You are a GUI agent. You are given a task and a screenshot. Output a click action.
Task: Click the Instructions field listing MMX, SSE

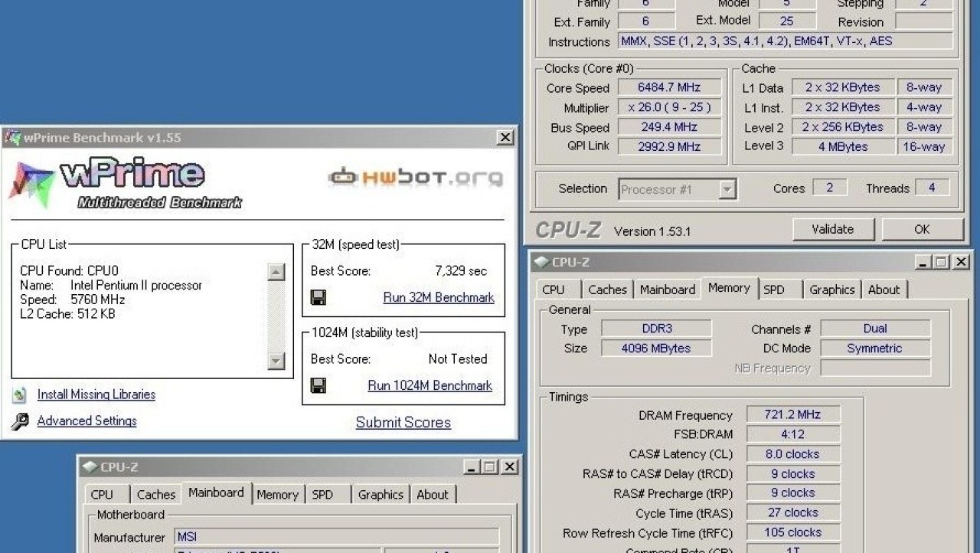786,41
